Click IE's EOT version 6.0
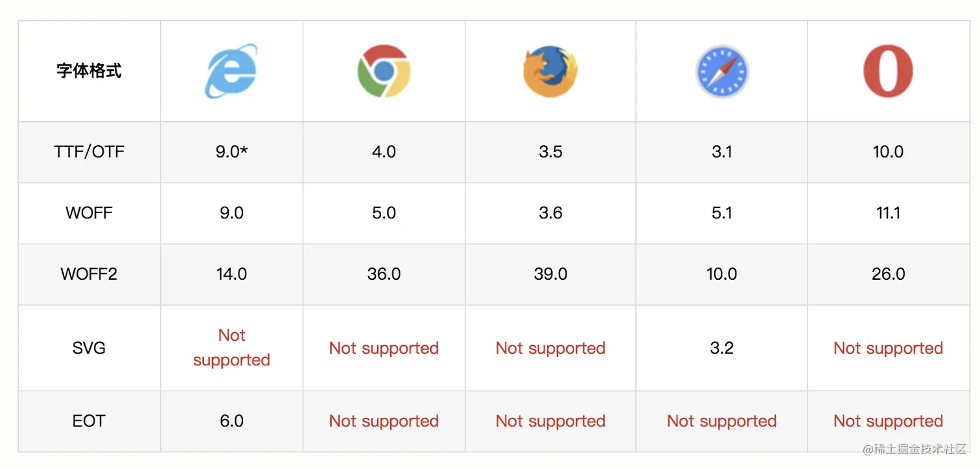 click(231, 421)
